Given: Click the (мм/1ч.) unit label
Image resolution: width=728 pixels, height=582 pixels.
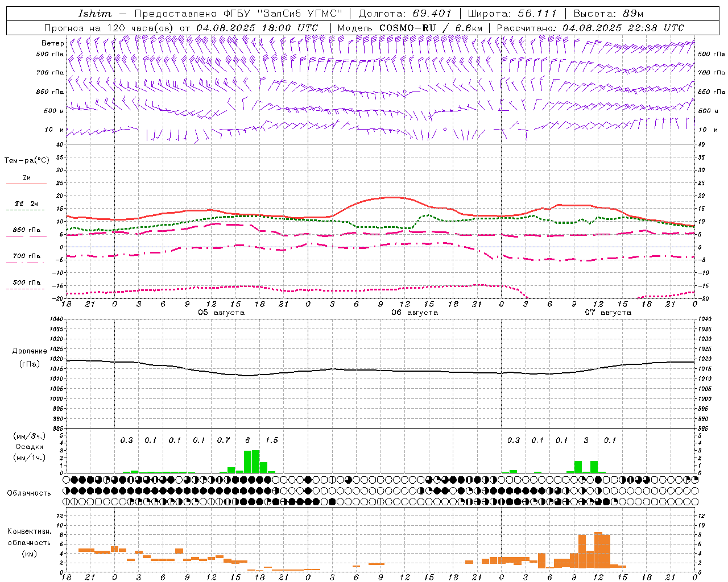Looking at the screenshot, I should 29,458.
